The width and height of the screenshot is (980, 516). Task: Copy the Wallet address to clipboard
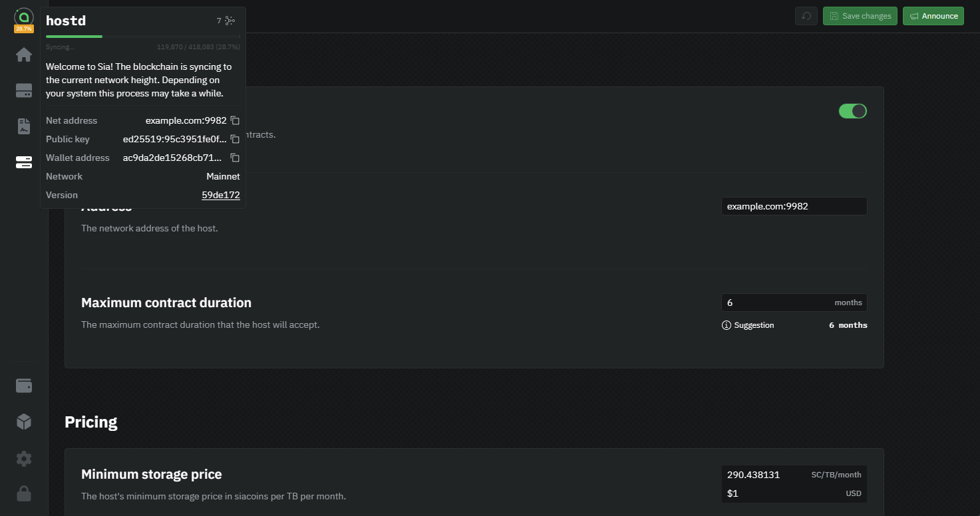pos(235,158)
